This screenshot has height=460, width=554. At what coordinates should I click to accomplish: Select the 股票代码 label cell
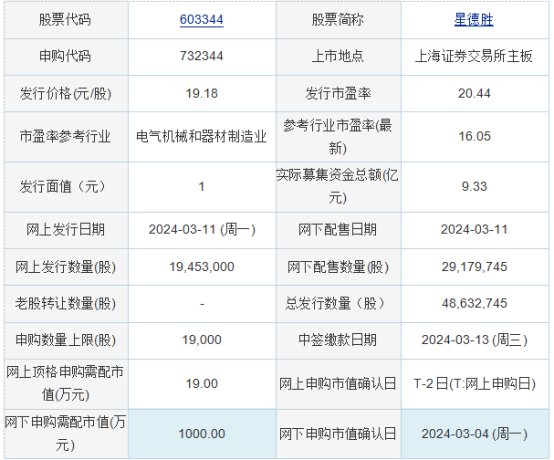pos(65,19)
